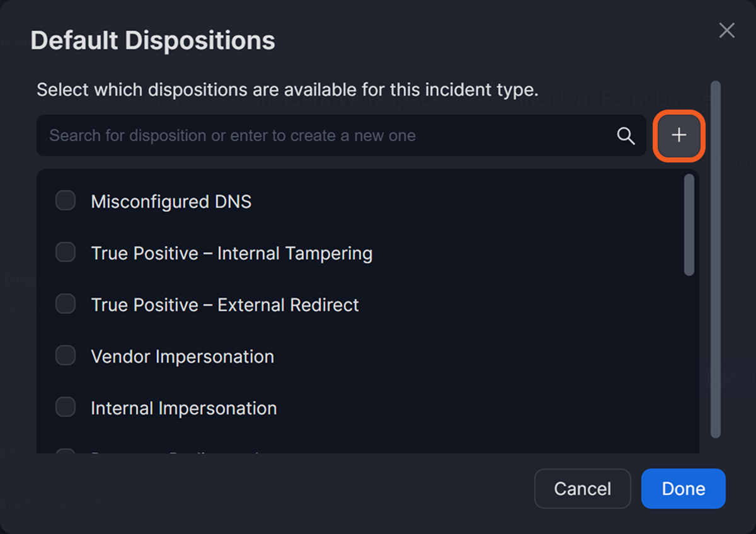The width and height of the screenshot is (756, 534).
Task: Click the 'Vendor Impersonation' label text
Action: (182, 356)
